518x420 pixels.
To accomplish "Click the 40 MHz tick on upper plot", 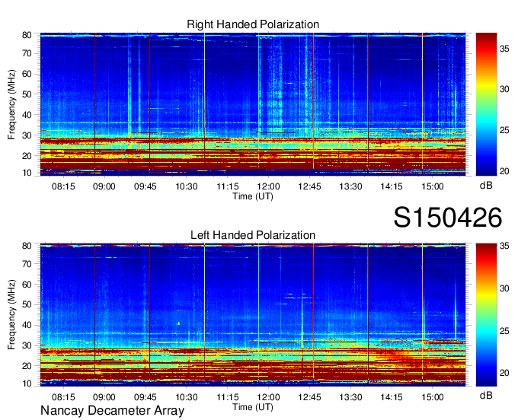I will pyautogui.click(x=27, y=115).
